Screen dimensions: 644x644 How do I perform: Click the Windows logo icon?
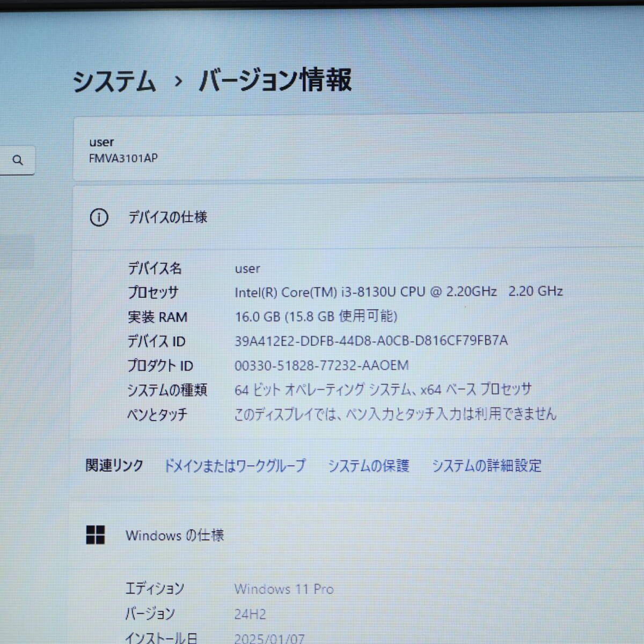click(96, 535)
